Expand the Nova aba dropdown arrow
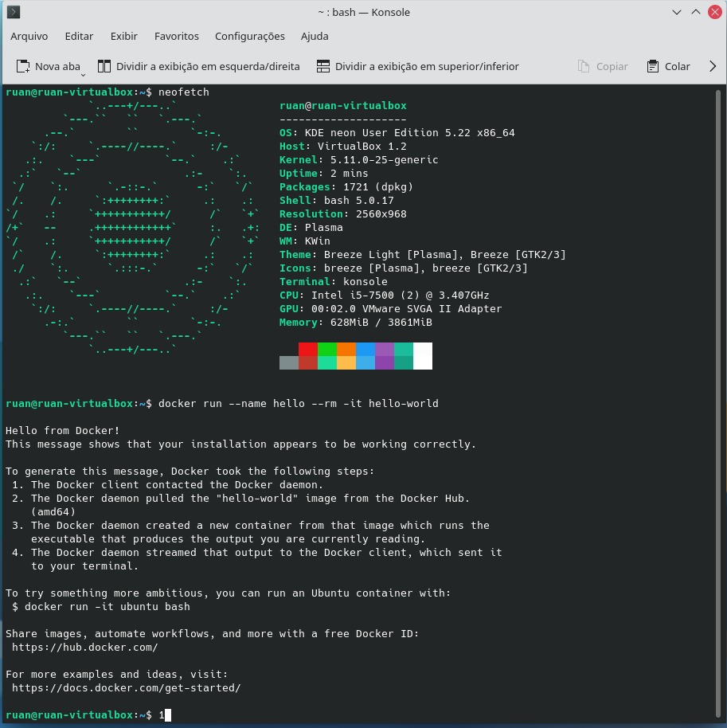 tap(83, 75)
